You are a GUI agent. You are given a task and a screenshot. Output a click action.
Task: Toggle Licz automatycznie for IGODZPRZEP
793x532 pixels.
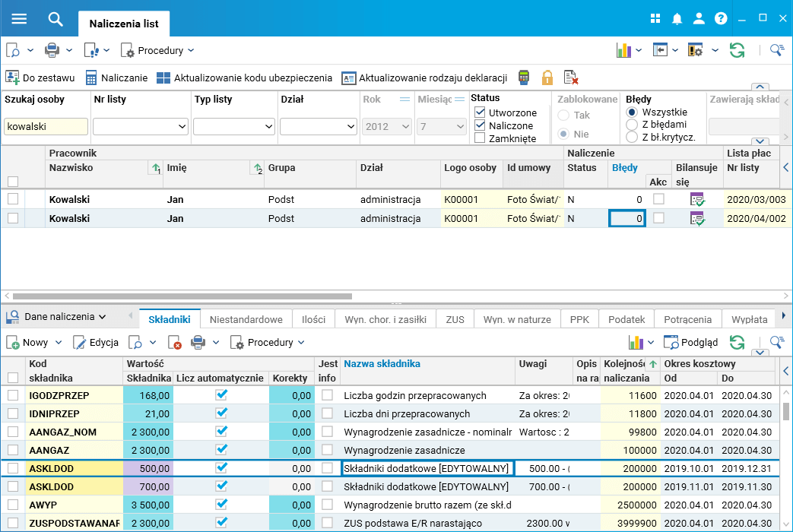coord(221,395)
